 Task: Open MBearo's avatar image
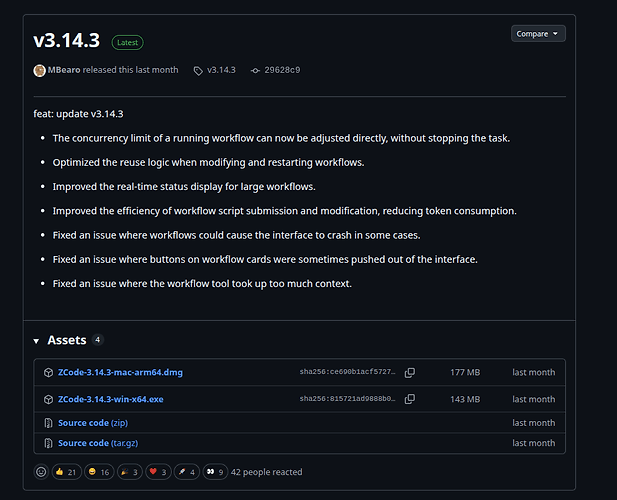(39, 70)
